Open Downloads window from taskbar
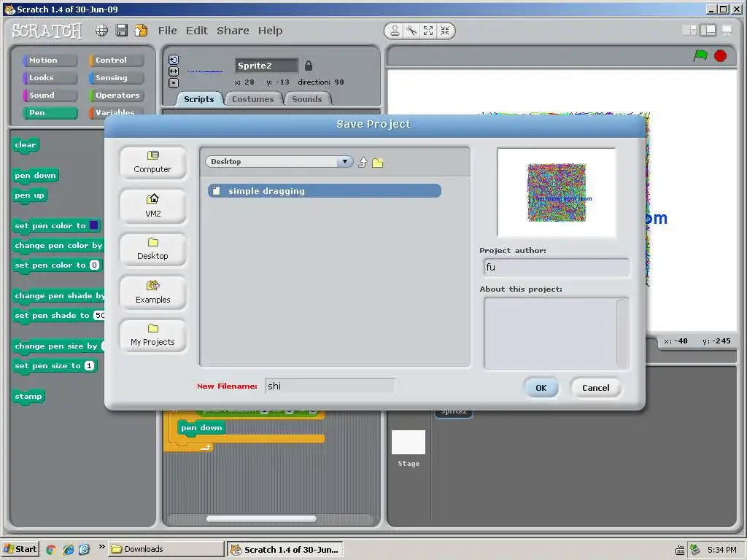 (166, 549)
